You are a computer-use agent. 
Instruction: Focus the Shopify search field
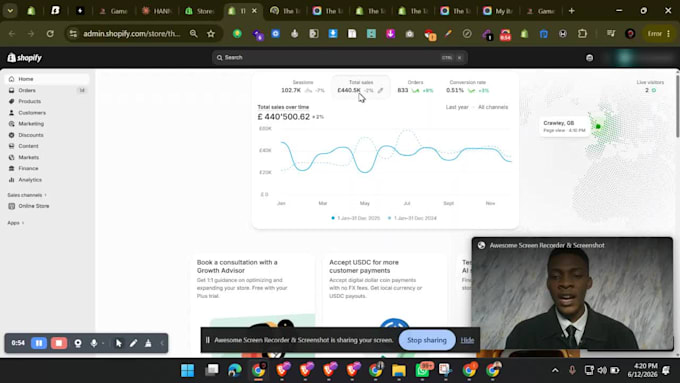[340, 57]
